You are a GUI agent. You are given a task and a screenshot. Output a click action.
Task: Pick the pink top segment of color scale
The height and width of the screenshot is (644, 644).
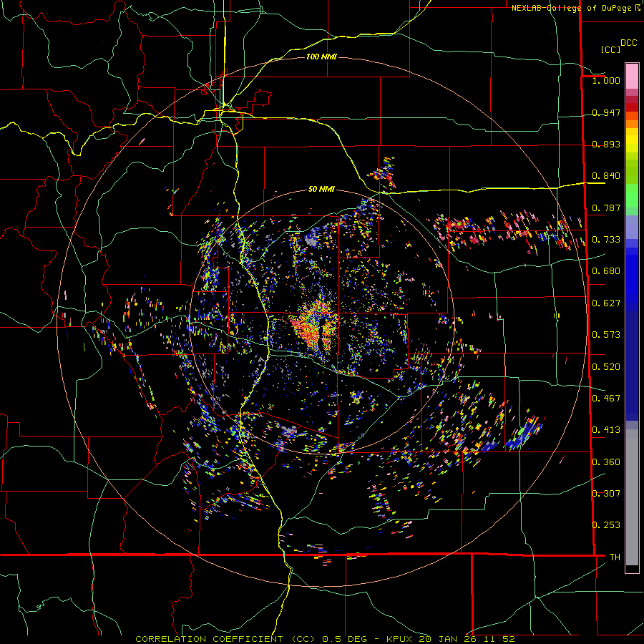[632, 76]
